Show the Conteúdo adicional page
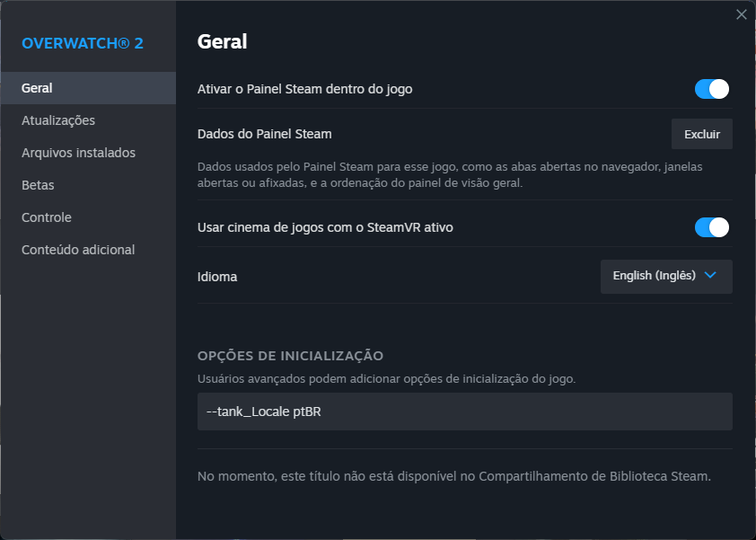 [78, 250]
